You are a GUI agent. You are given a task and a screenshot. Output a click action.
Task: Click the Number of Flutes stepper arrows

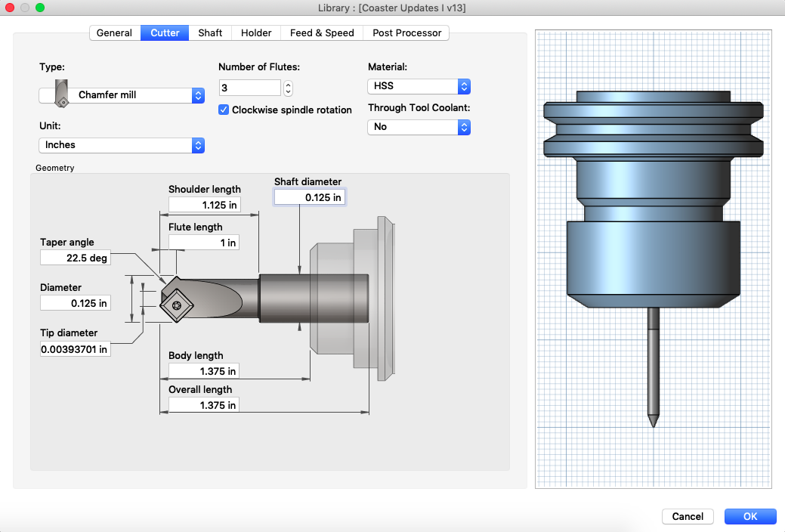click(288, 88)
